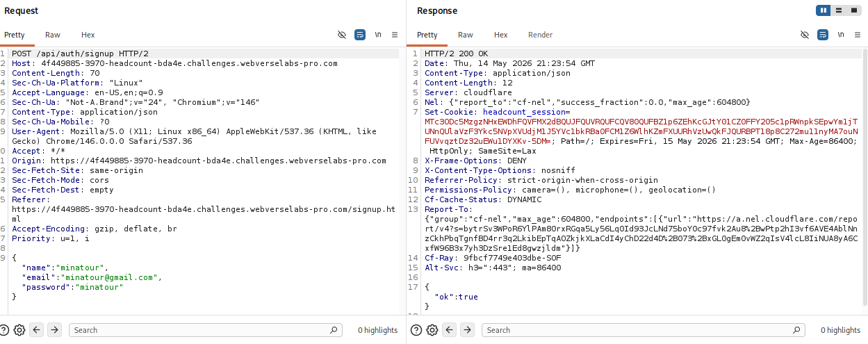The image size is (868, 344).
Task: Open help icon below Request panel
Action: click(x=6, y=330)
